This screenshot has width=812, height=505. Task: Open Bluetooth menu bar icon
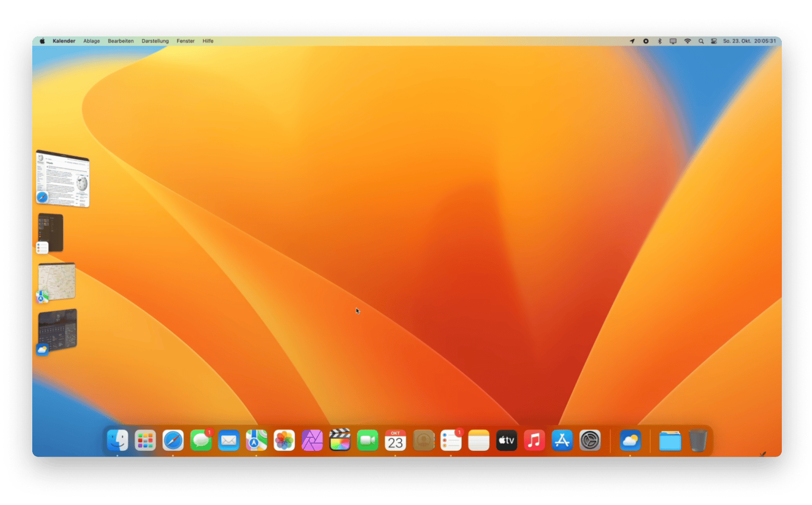pos(659,41)
